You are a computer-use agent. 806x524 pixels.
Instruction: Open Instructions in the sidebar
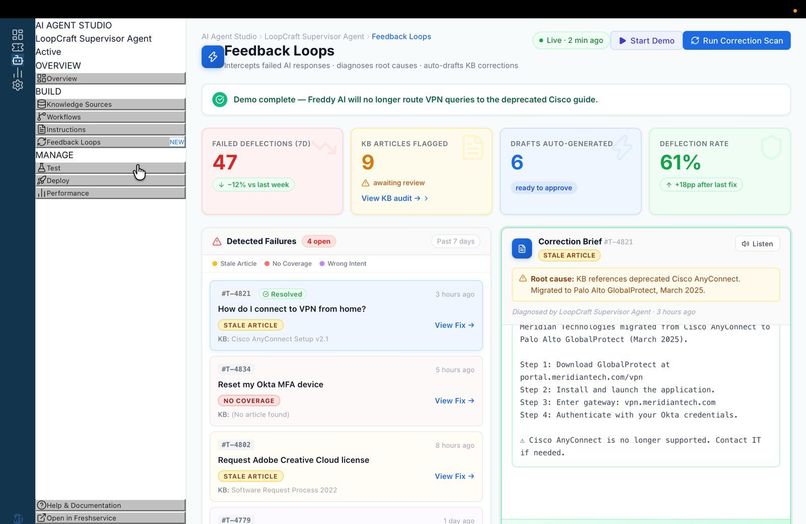pyautogui.click(x=111, y=130)
